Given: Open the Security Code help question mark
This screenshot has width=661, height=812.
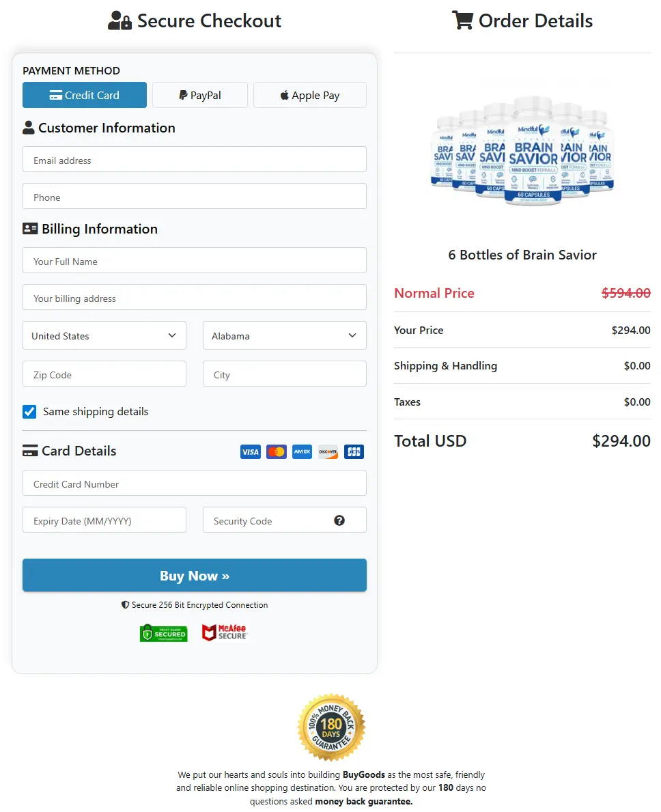Looking at the screenshot, I should coord(339,520).
